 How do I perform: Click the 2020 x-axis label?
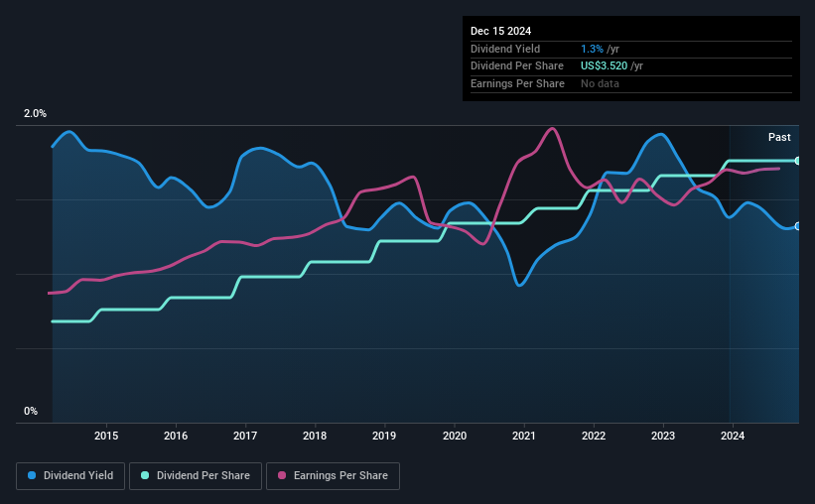455,436
